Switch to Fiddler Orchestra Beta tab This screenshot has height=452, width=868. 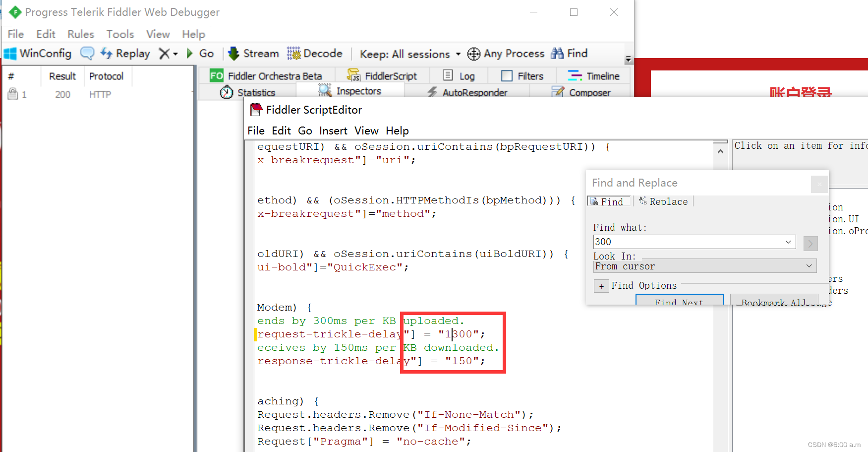pyautogui.click(x=266, y=76)
